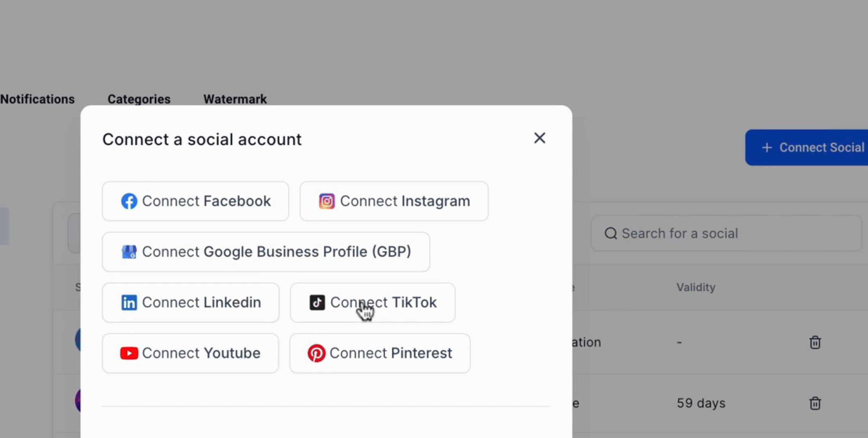This screenshot has width=868, height=438.
Task: Click the 59 days validity cell
Action: coord(701,403)
